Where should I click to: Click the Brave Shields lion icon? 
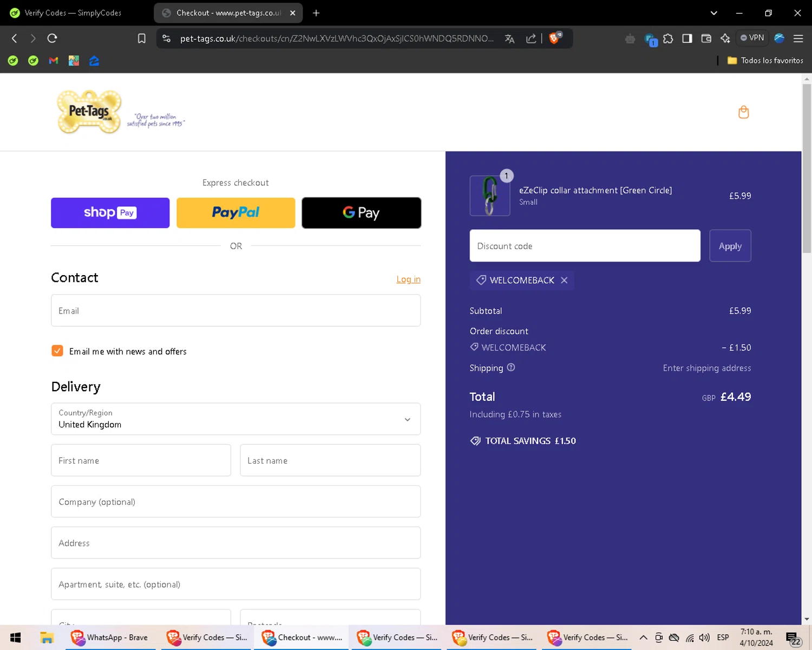[554, 38]
